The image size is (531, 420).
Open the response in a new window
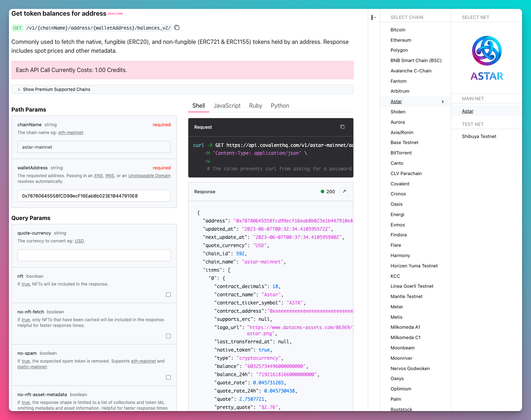(x=344, y=191)
